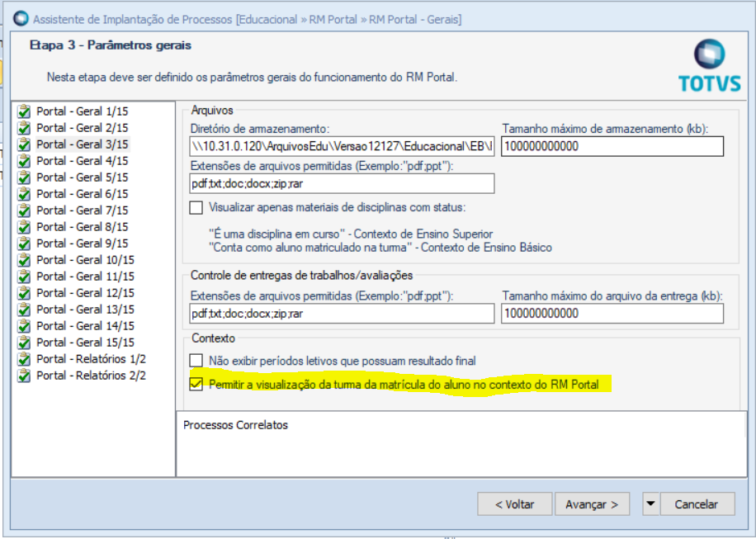This screenshot has width=756, height=539.
Task: Open step Portal - Geral 6/15
Action: (x=83, y=194)
